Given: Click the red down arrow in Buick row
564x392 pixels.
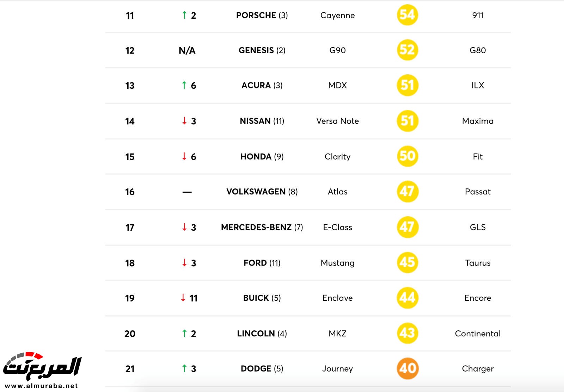Looking at the screenshot, I should pos(183,298).
